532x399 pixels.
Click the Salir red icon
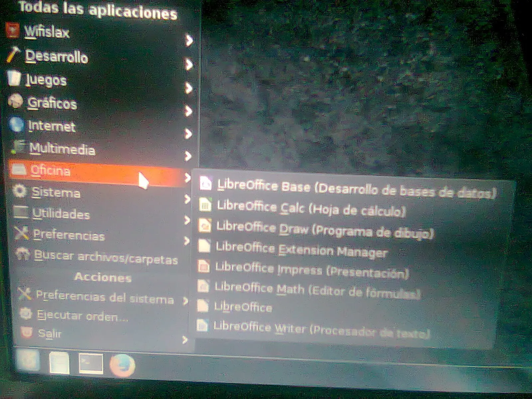27,332
